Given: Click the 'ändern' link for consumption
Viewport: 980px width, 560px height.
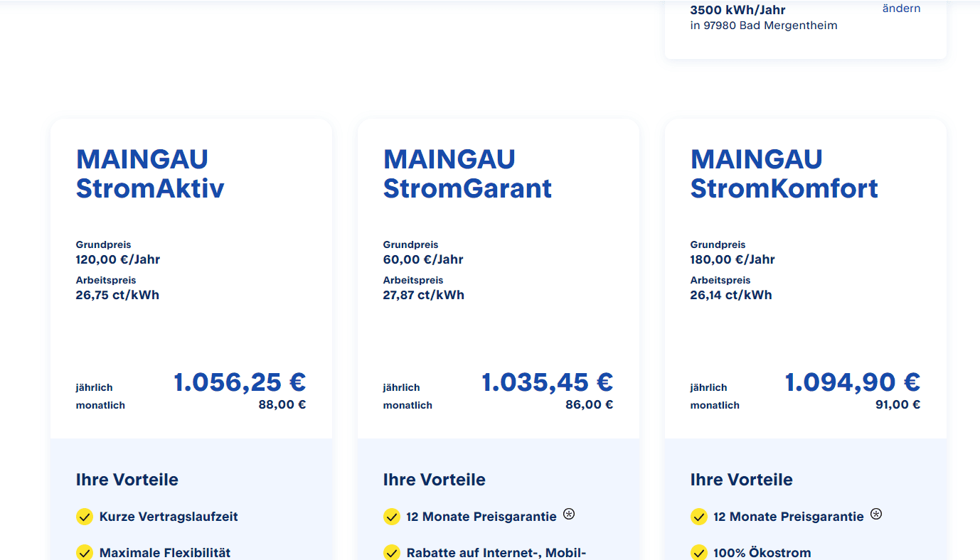Looking at the screenshot, I should (x=901, y=9).
